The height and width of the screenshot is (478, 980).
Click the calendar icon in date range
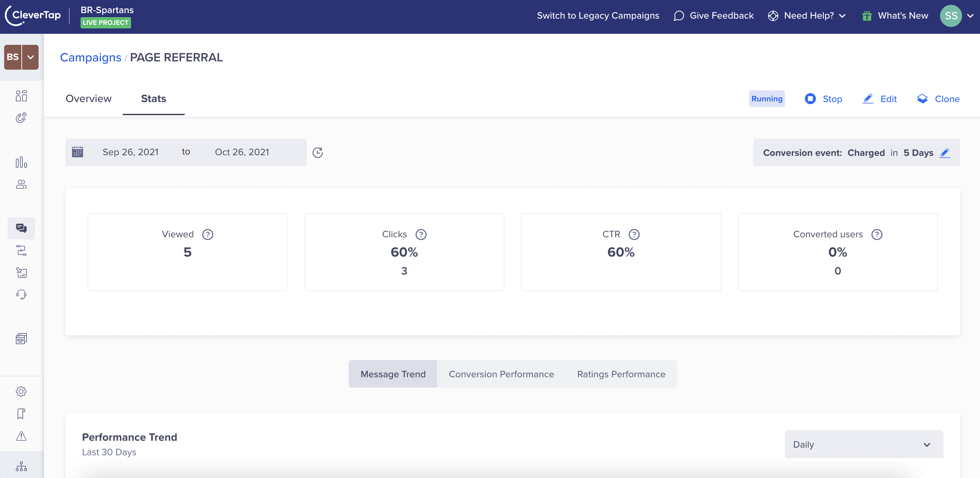click(x=78, y=152)
